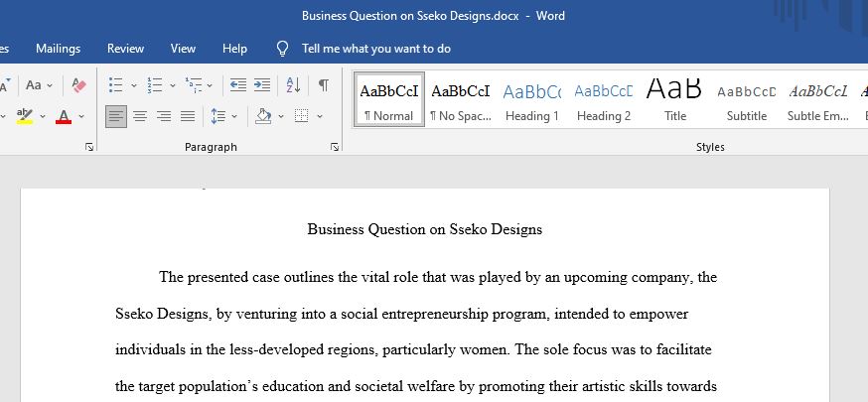Expand the numbering library dropdown arrow

click(x=172, y=85)
